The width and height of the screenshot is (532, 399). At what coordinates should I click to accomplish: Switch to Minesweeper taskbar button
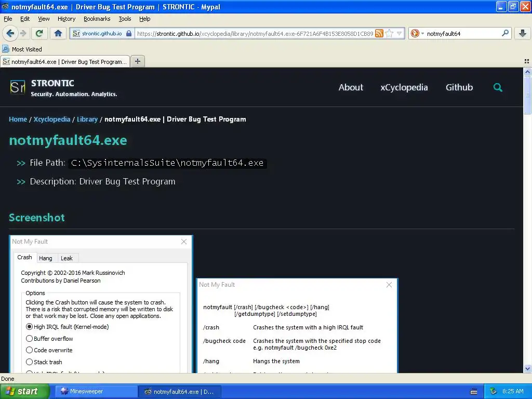click(96, 391)
